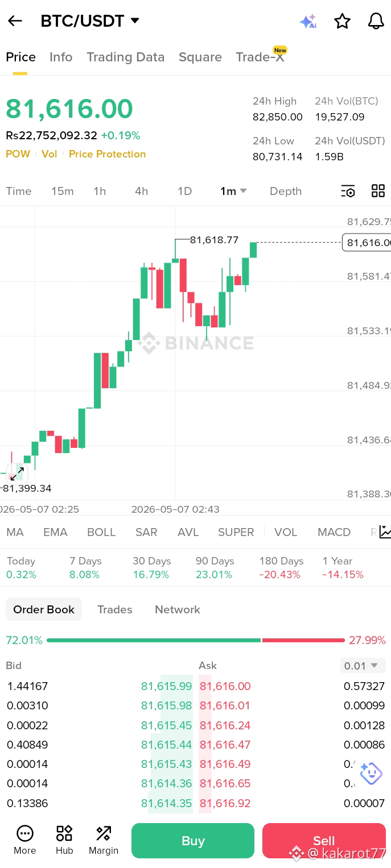Tap the back arrow icon
The width and height of the screenshot is (391, 868).
click(x=15, y=21)
